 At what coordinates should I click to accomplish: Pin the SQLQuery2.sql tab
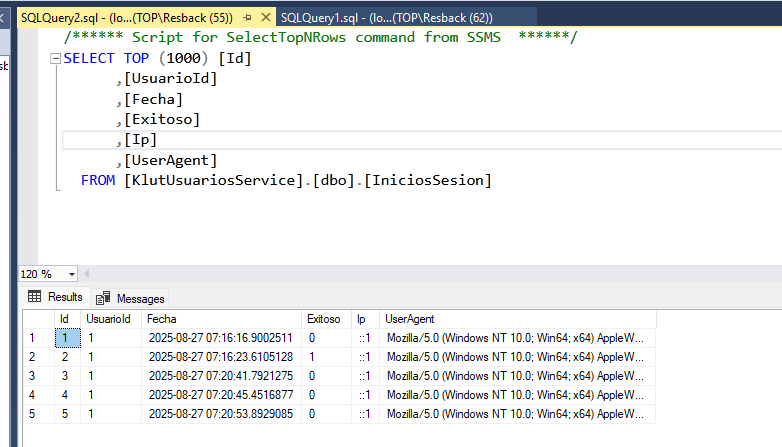[x=247, y=18]
